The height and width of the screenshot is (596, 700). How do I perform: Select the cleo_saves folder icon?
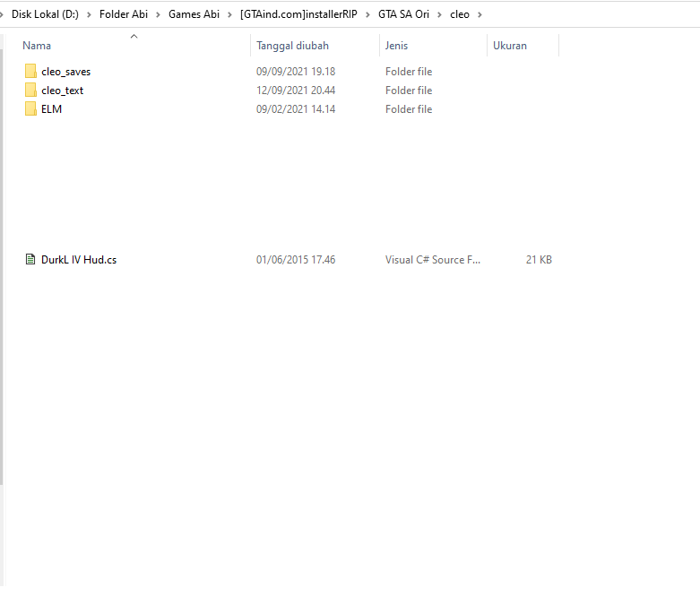[30, 72]
